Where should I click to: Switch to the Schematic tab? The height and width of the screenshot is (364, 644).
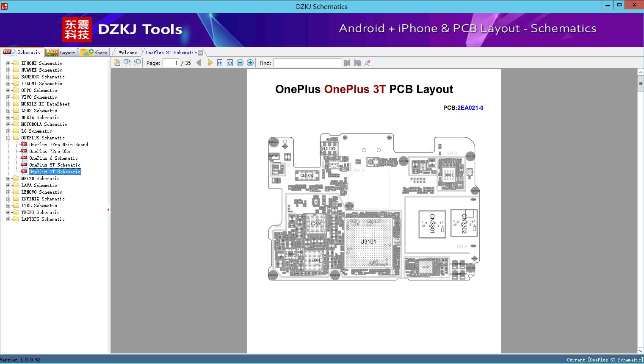click(22, 52)
